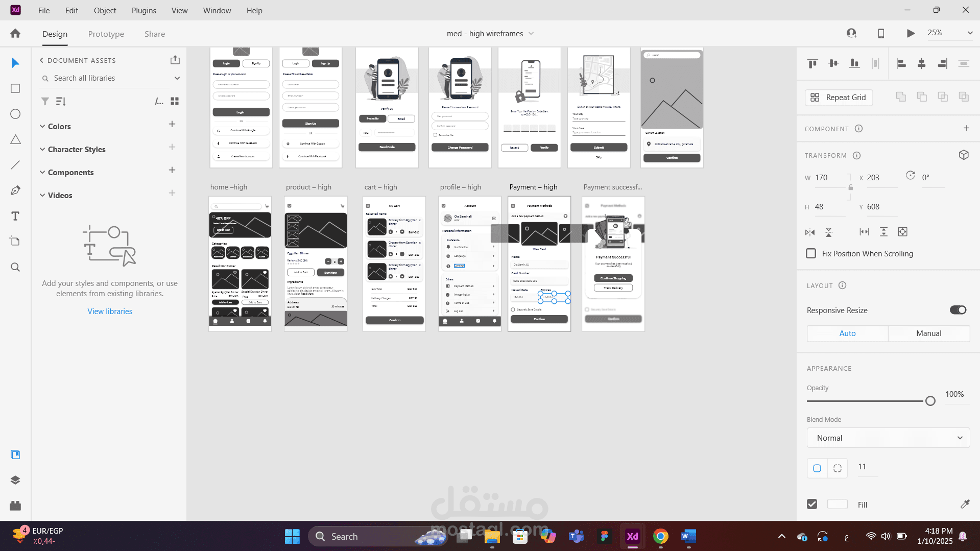Viewport: 980px width, 551px height.
Task: Open the Libraries panel icon
Action: point(15,454)
